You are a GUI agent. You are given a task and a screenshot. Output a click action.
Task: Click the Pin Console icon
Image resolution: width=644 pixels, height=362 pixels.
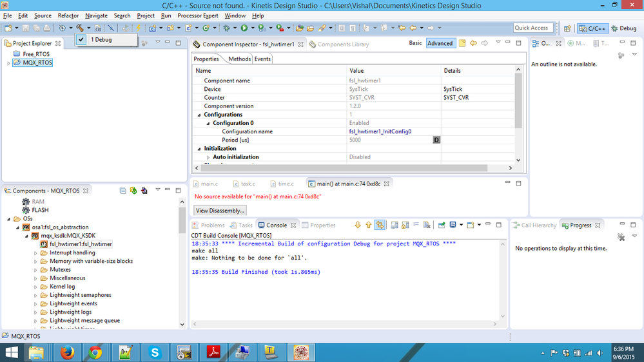pos(442,225)
